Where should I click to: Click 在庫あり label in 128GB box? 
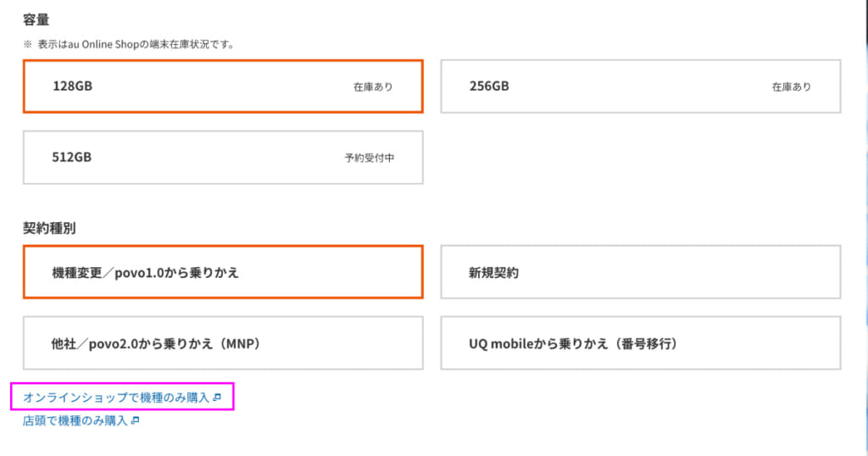tap(373, 87)
